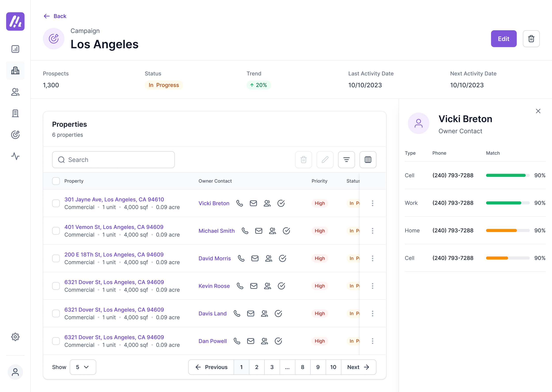Click the phone icon next to Vicki Breton
This screenshot has width=552, height=392.
coord(240,203)
